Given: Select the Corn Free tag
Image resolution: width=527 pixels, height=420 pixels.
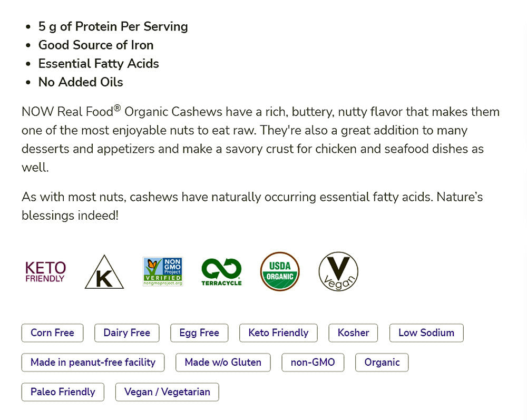Looking at the screenshot, I should (52, 333).
